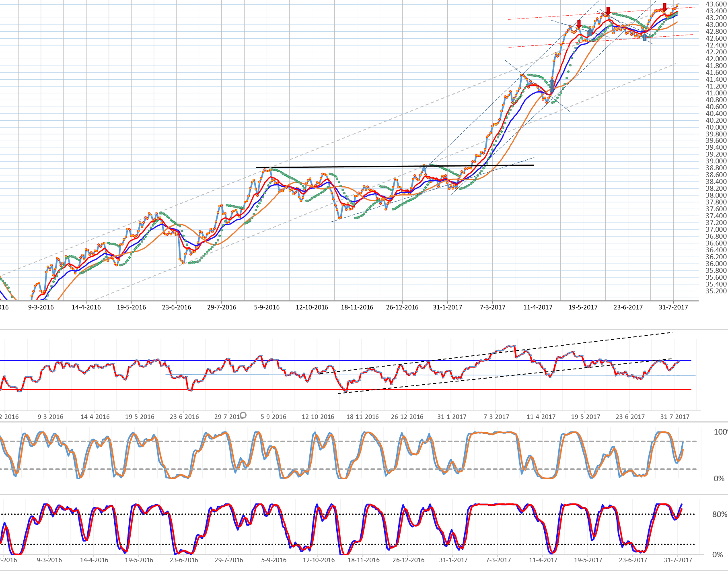Select the latest blue up arrow marker
Screen dimensions: 728x571
[x=645, y=37]
